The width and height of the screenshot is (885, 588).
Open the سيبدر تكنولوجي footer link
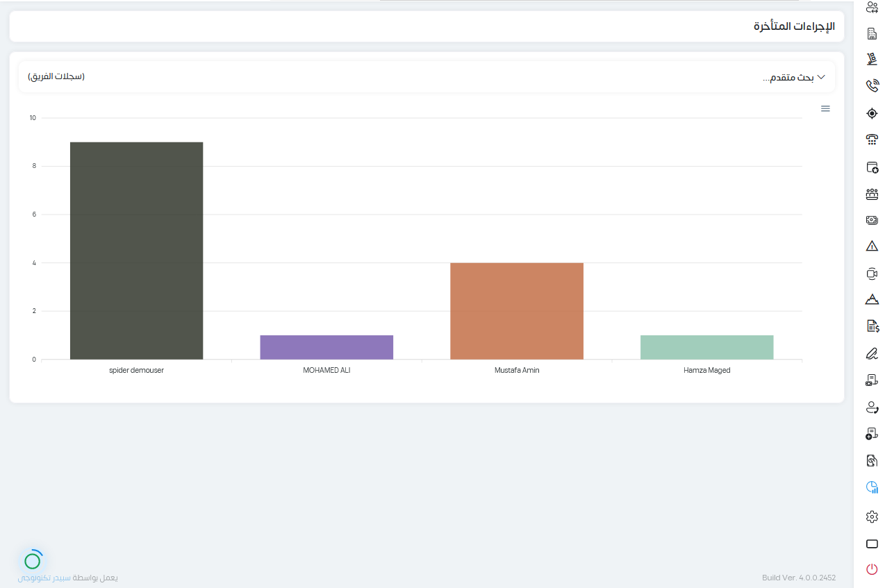coord(44,578)
